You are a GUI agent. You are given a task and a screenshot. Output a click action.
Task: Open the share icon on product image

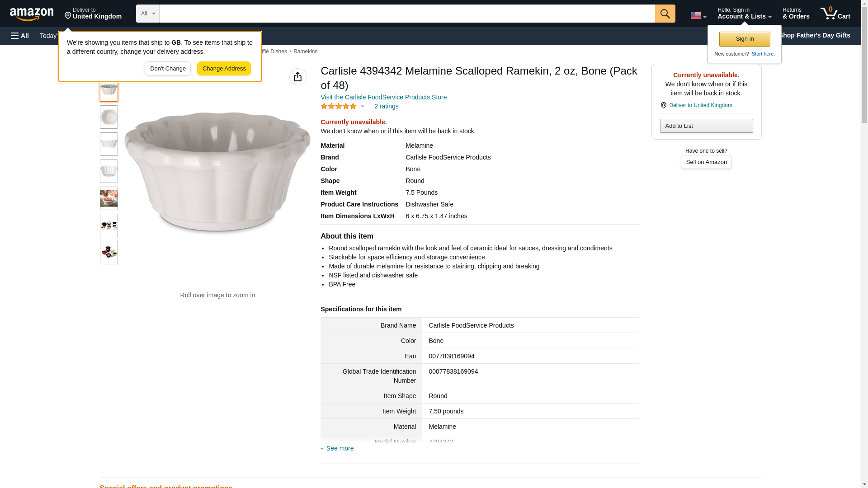[x=297, y=77]
